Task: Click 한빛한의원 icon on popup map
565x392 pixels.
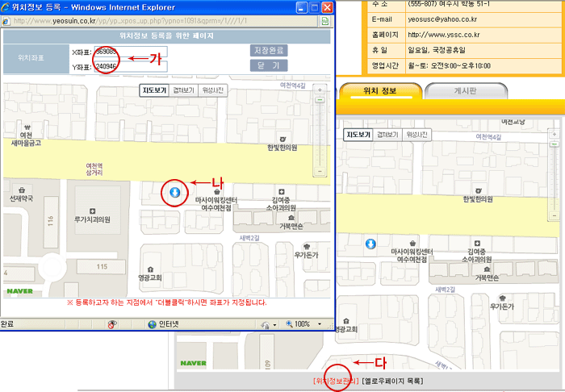Action: (x=282, y=139)
